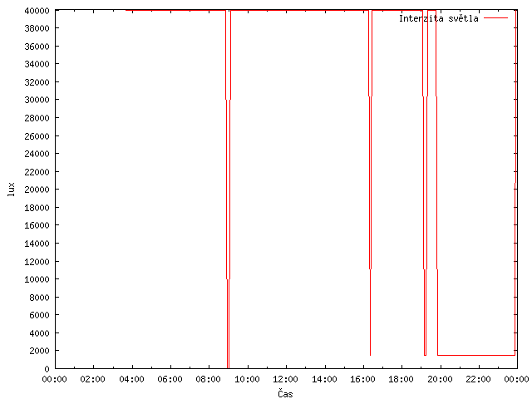Click the y-axis value 12000
Image resolution: width=532 pixels, height=399 pixels.
point(37,262)
